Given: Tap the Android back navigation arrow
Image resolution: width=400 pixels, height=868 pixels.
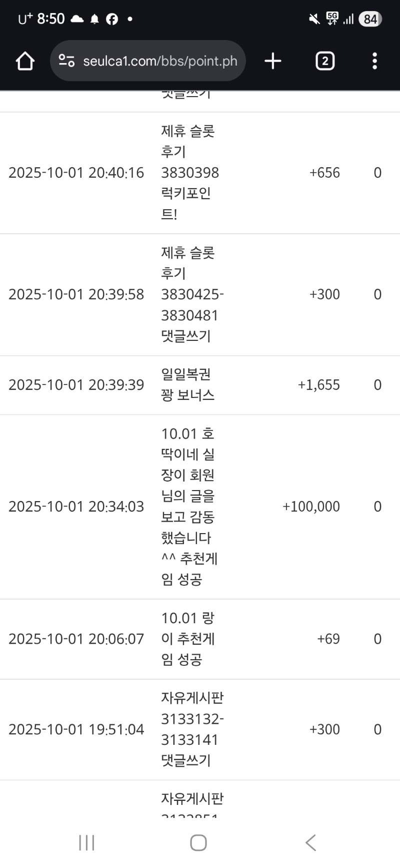Looking at the screenshot, I should click(x=310, y=842).
